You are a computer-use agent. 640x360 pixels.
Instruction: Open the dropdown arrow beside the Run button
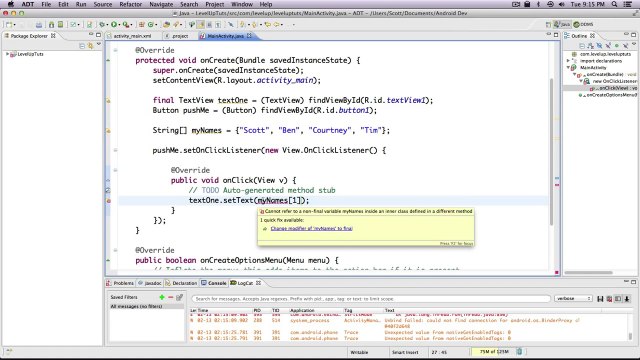coord(119,25)
